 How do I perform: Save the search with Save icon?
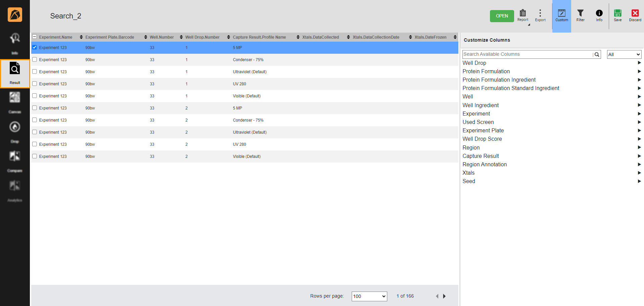click(617, 16)
